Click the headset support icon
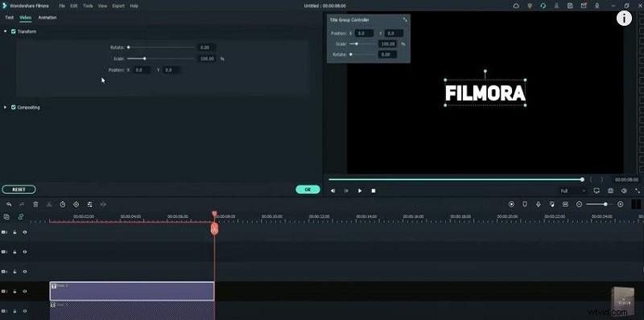Viewport: 644px width, 320px height. pyautogui.click(x=543, y=6)
